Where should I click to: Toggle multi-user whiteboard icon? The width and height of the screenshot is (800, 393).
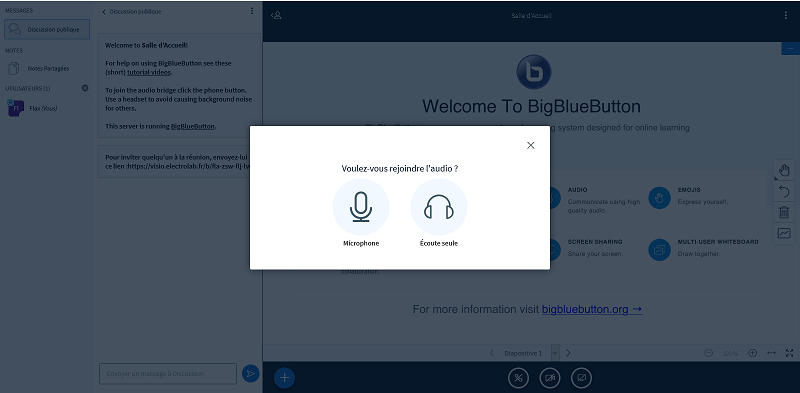tap(784, 233)
